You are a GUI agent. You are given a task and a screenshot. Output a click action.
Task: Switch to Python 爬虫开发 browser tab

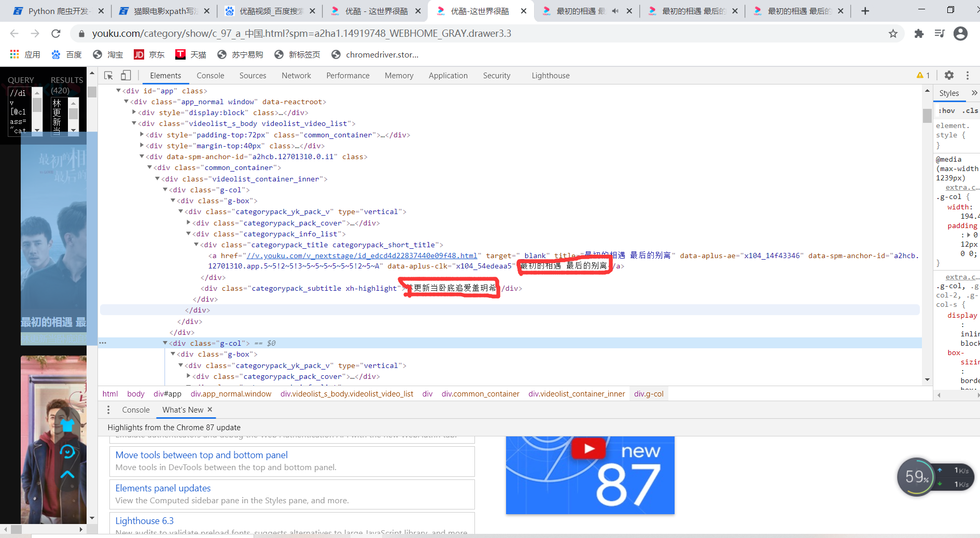pos(59,11)
